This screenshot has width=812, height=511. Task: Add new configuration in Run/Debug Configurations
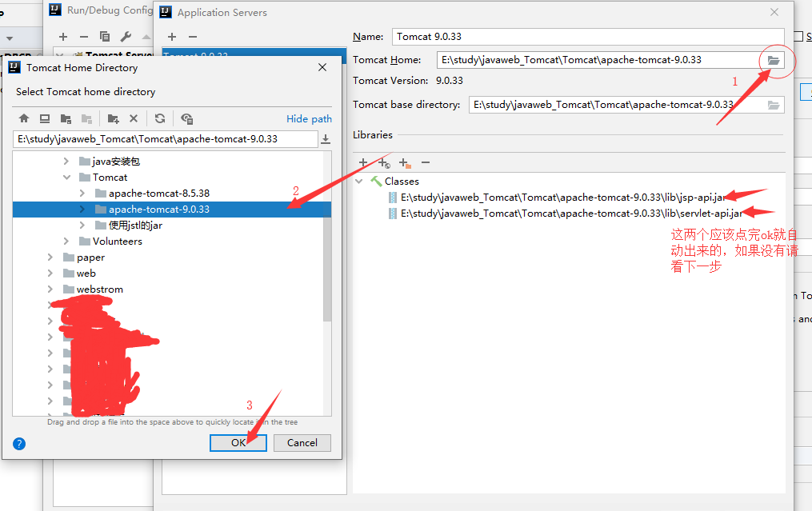63,37
